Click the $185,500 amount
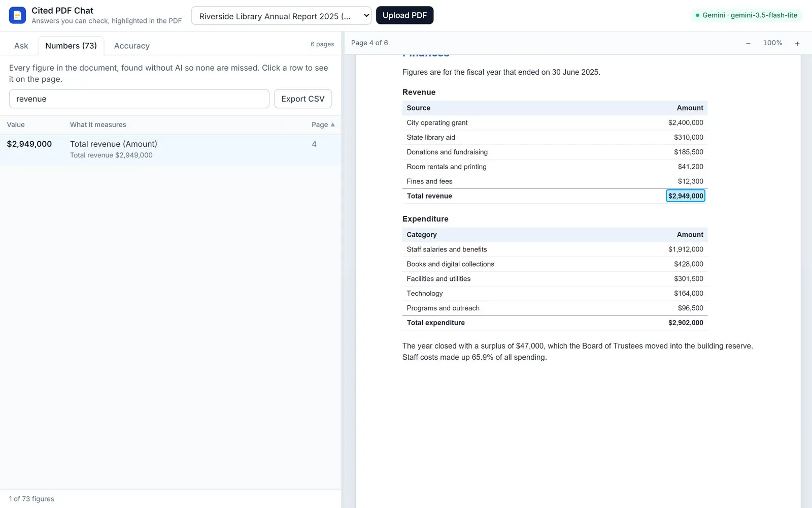The image size is (812, 508). [689, 152]
